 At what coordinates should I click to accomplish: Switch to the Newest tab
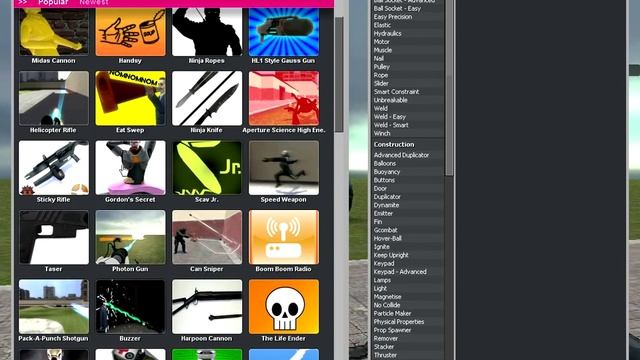(x=94, y=2)
